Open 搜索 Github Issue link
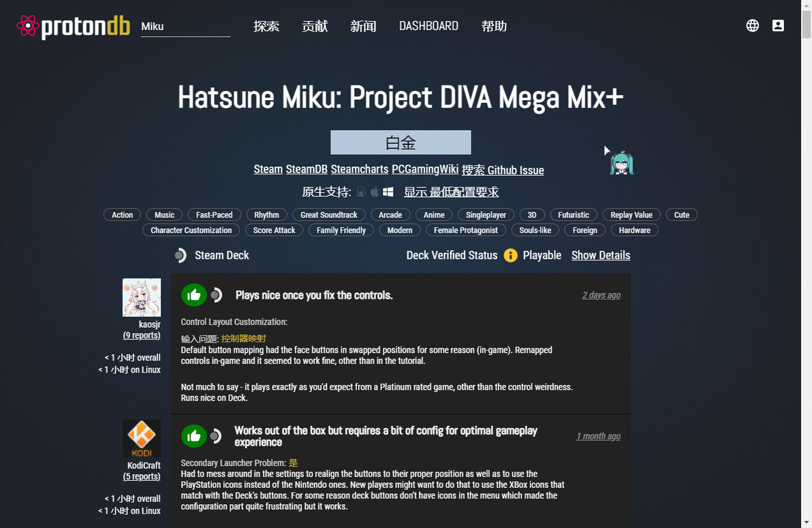Screen dimensions: 812x528 click(x=503, y=170)
